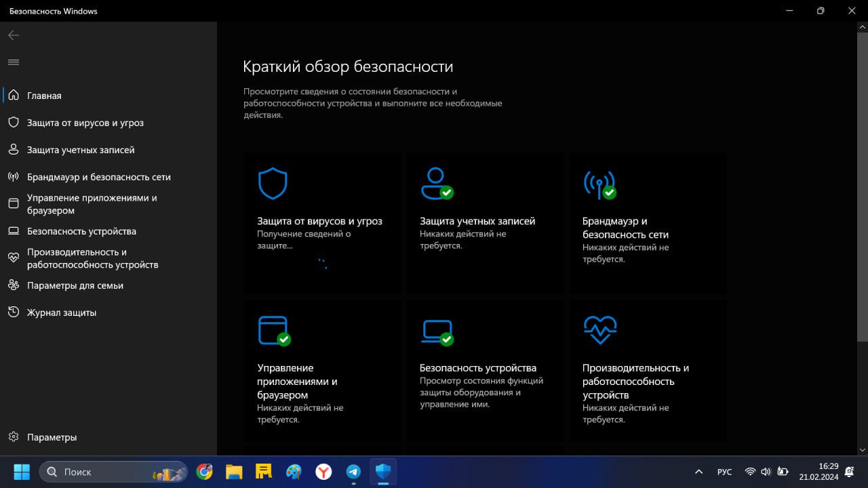Click "Просмотр состояния функций защиты" description text
The height and width of the screenshot is (488, 868).
click(481, 392)
